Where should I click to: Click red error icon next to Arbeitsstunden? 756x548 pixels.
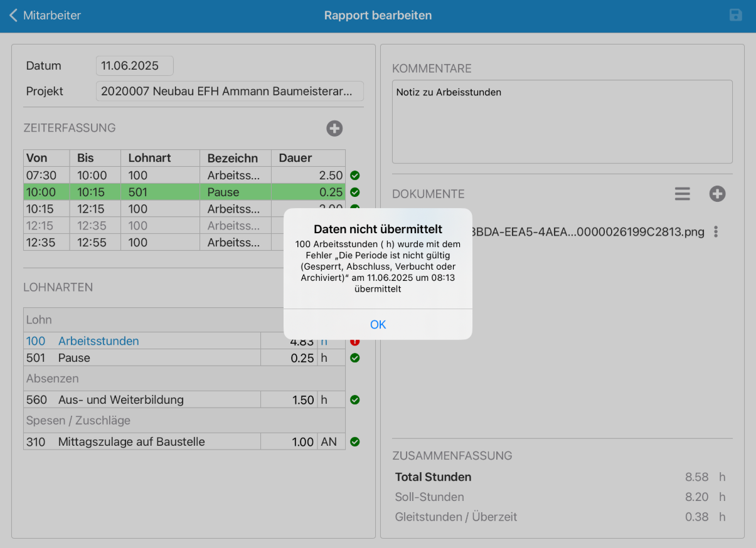click(354, 341)
